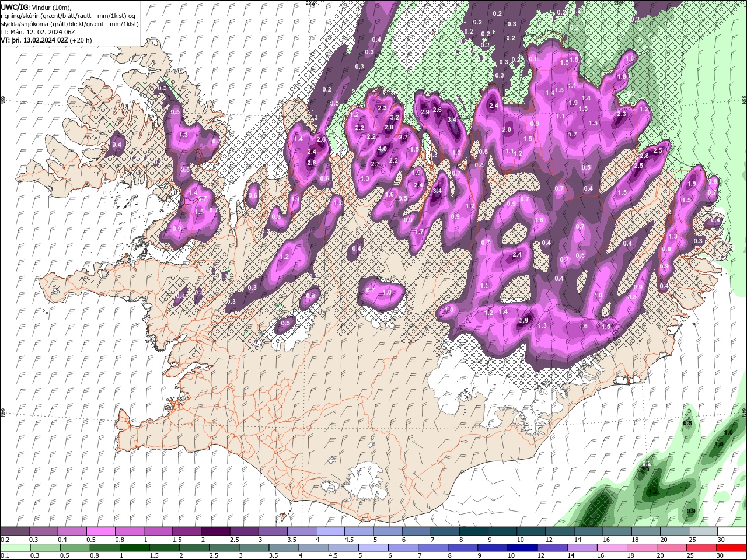Click the 'IT: Mán. 12. 02. 2024 06Z' line
Viewport: 747px width, 560px height.
38,33
